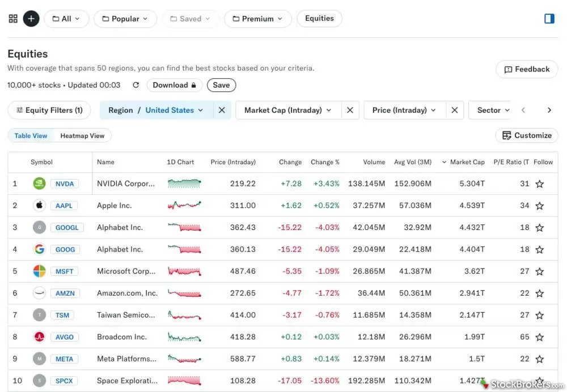The height and width of the screenshot is (392, 567).
Task: Follow AMZN with the star icon
Action: click(x=540, y=293)
